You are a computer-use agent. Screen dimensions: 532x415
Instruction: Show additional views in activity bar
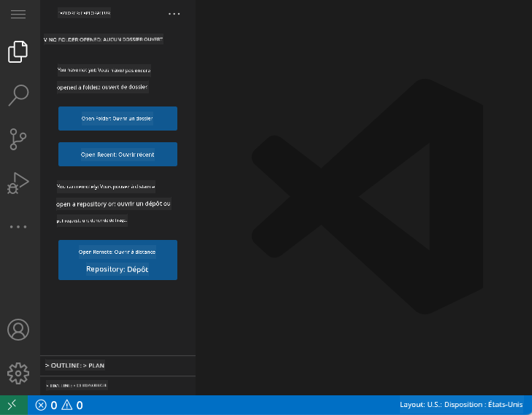pyautogui.click(x=18, y=227)
